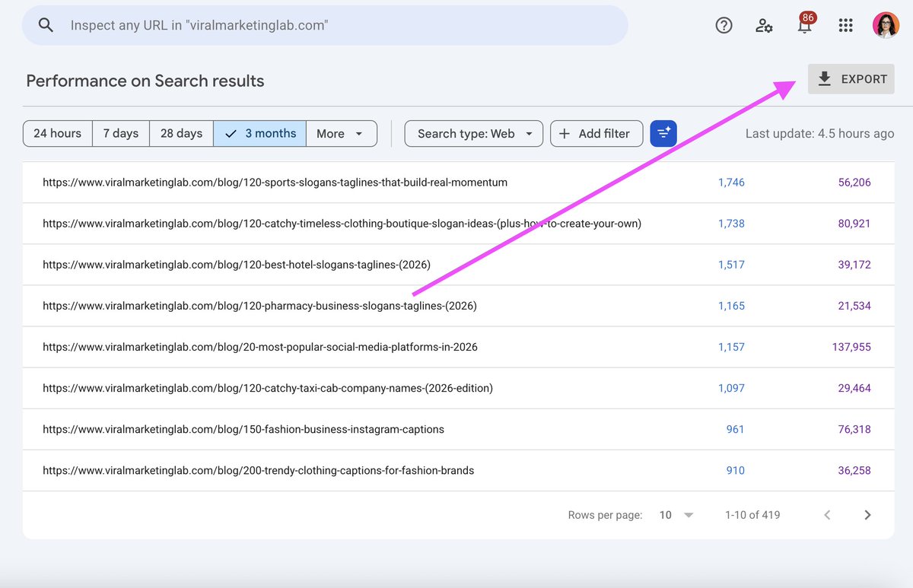Click the 1,738 clicks value
Screen dimensions: 913x588
[731, 224]
